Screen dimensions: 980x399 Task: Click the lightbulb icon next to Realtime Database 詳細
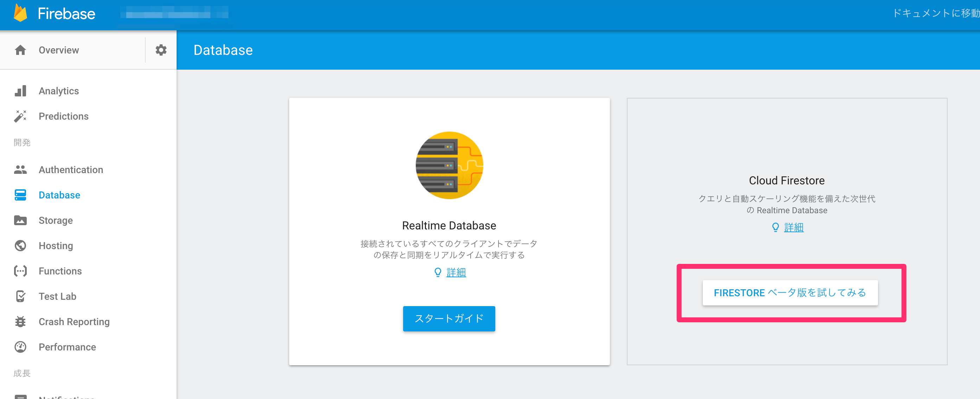point(438,272)
